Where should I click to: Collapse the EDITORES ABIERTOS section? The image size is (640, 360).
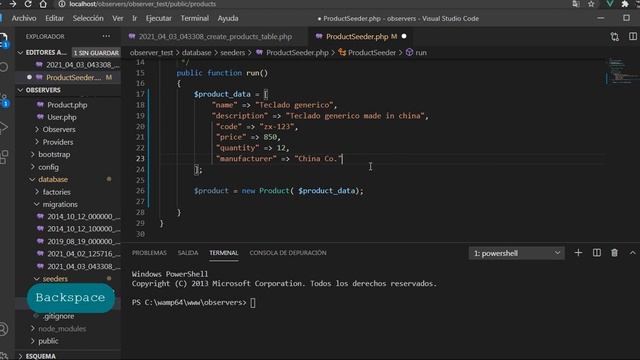coord(20,53)
